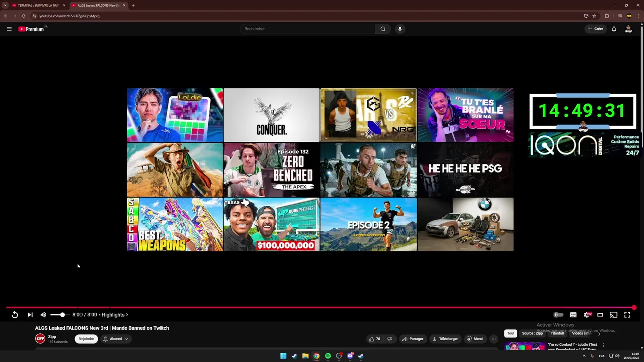Screen dimensions: 644x362
Task: Skip to next video
Action: pyautogui.click(x=30, y=315)
